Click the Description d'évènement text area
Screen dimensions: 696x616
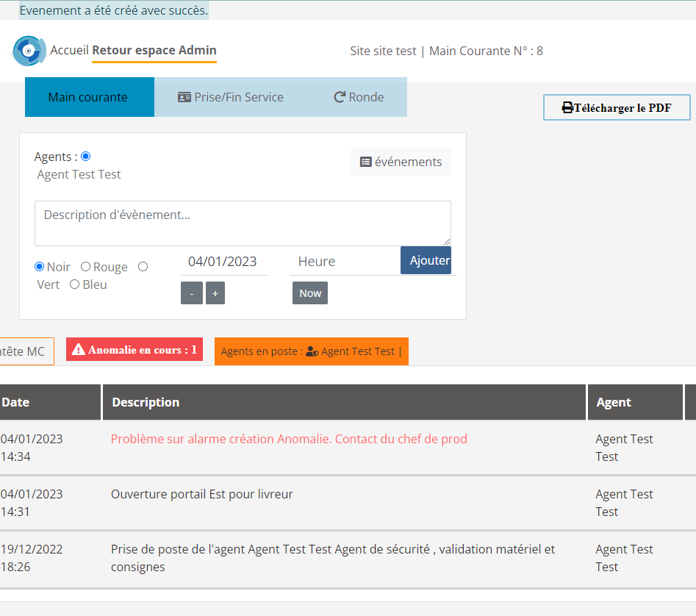coord(243,223)
